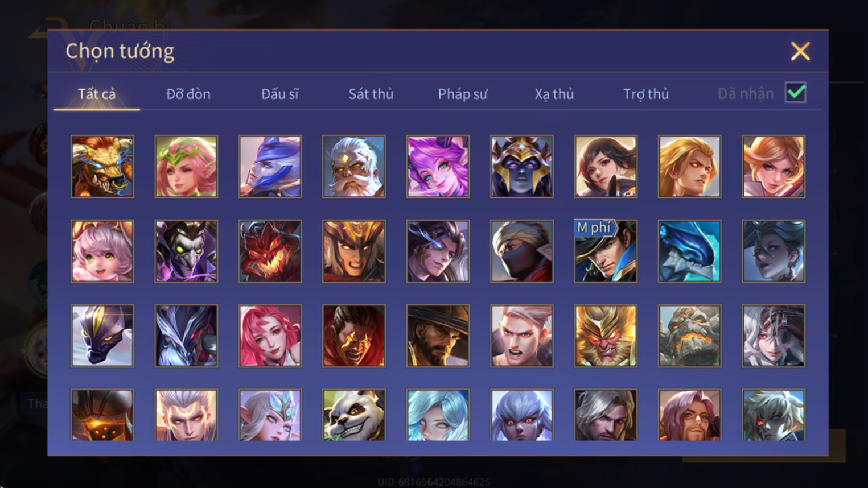Pick the golden monkey king hero
This screenshot has height=488, width=868.
click(x=606, y=336)
